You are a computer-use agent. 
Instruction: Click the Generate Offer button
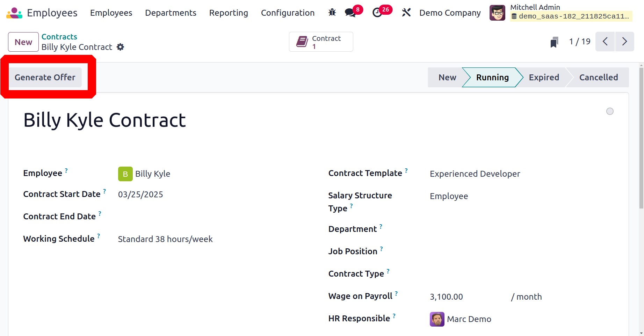coord(45,78)
